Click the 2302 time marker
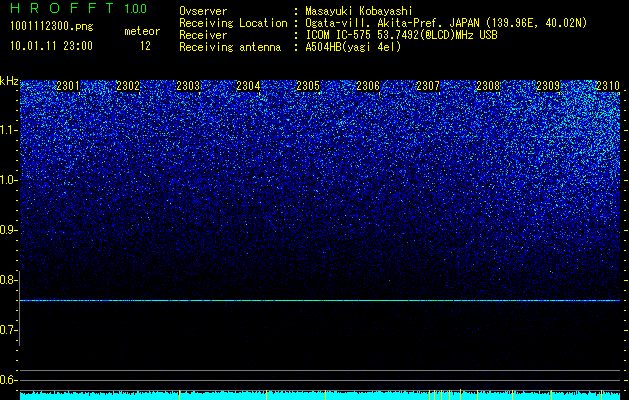 [128, 85]
